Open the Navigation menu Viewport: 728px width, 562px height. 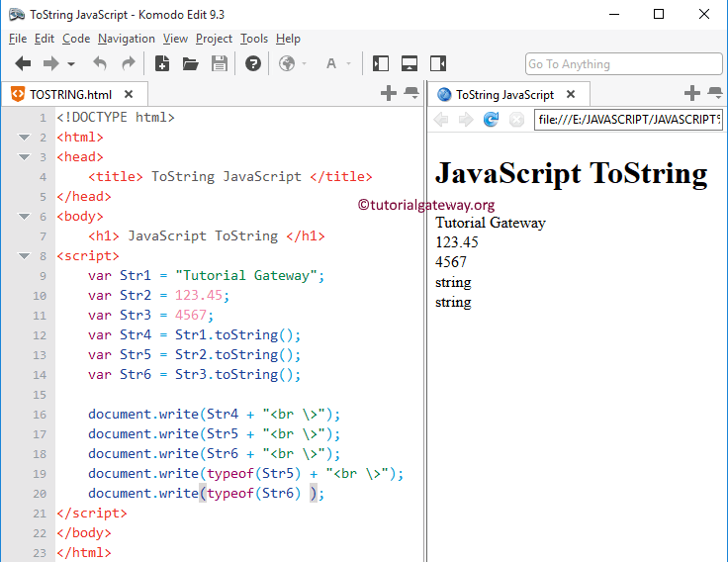[x=127, y=39]
